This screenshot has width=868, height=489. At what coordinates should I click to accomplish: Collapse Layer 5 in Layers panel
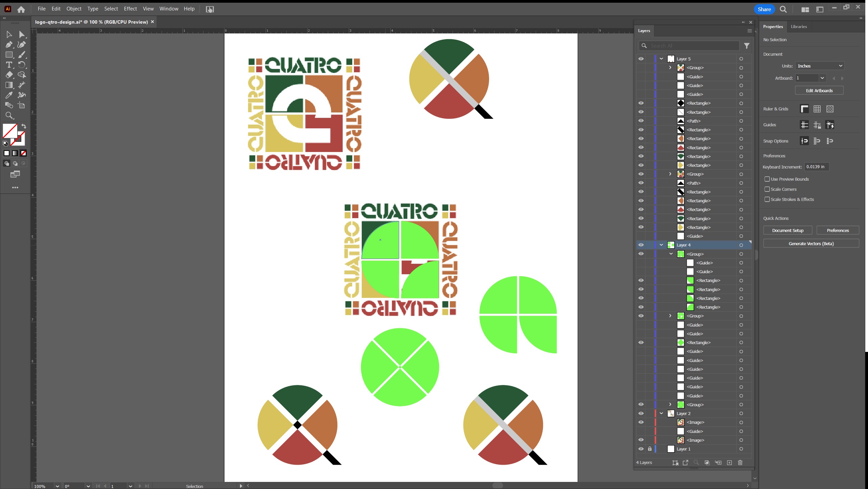pyautogui.click(x=661, y=59)
